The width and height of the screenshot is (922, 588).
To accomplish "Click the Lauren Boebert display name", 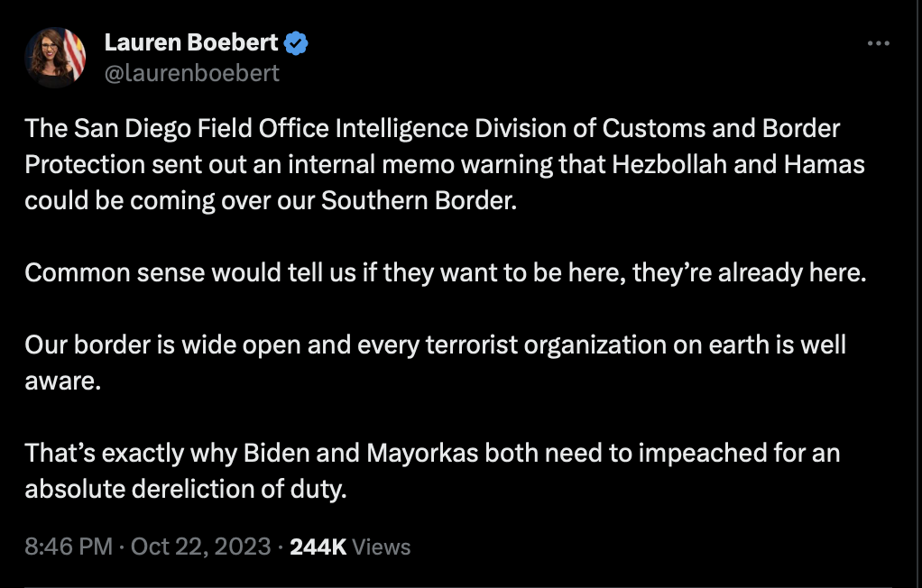I will tap(191, 42).
